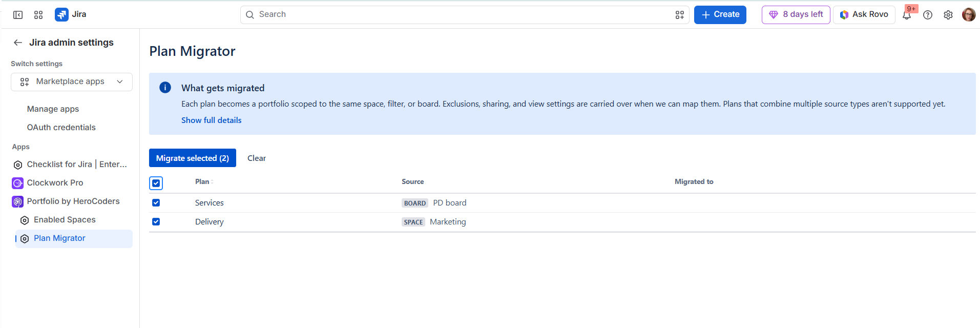
Task: Toggle the select-all plans checkbox
Action: [156, 183]
